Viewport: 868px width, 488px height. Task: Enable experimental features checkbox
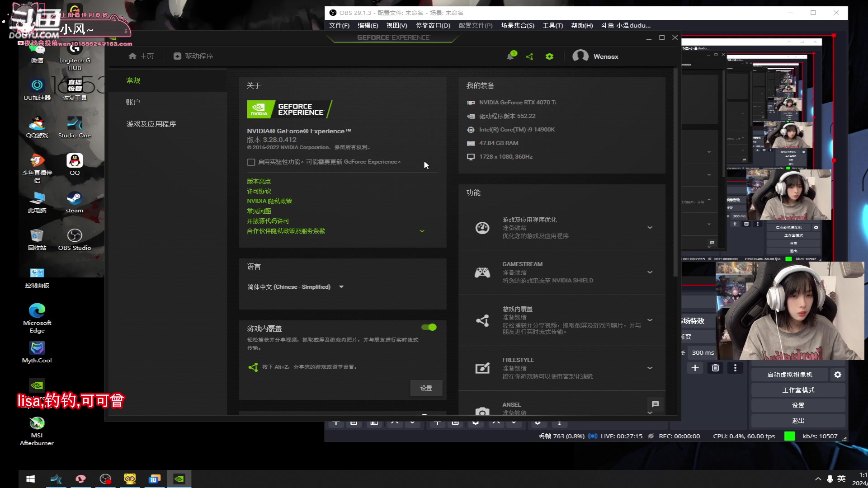[251, 162]
